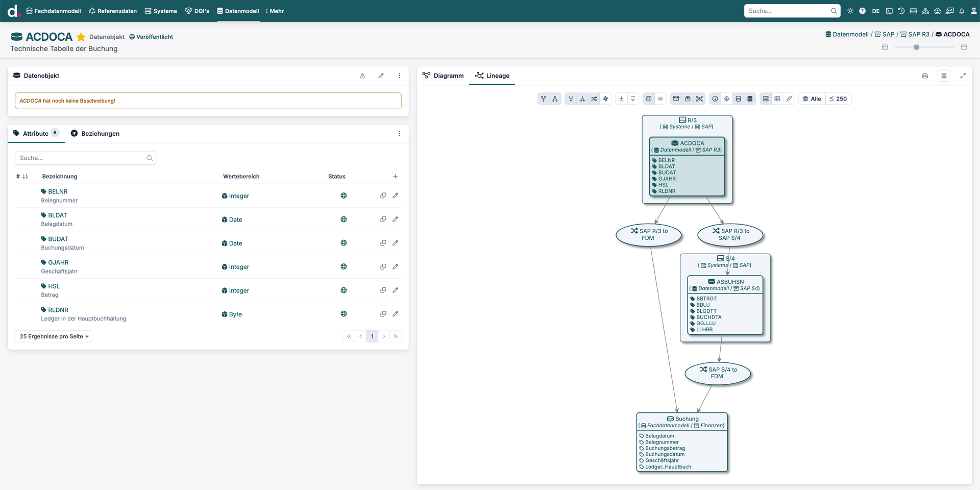Open the 25 Ergebnisse pro Seite dropdown

point(54,336)
